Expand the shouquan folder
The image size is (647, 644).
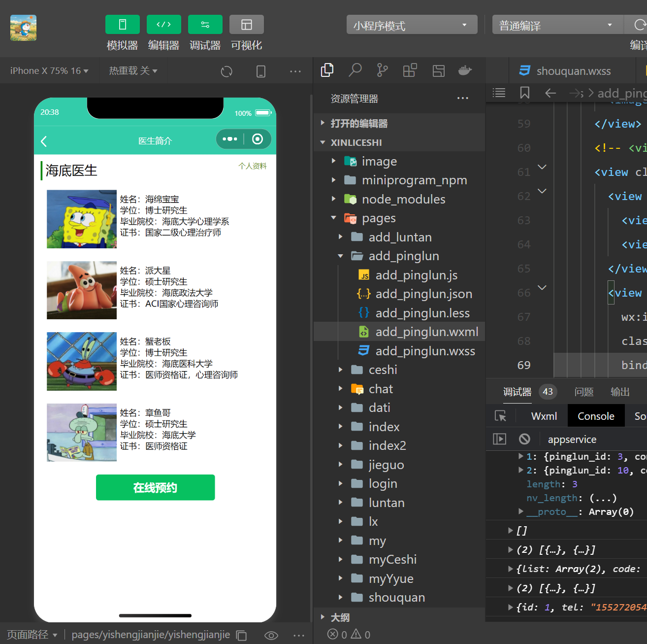[x=399, y=598]
